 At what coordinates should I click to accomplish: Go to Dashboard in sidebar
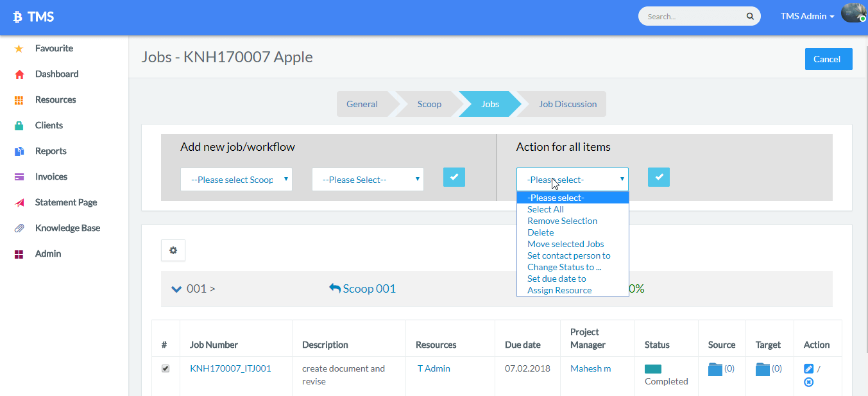click(x=56, y=74)
